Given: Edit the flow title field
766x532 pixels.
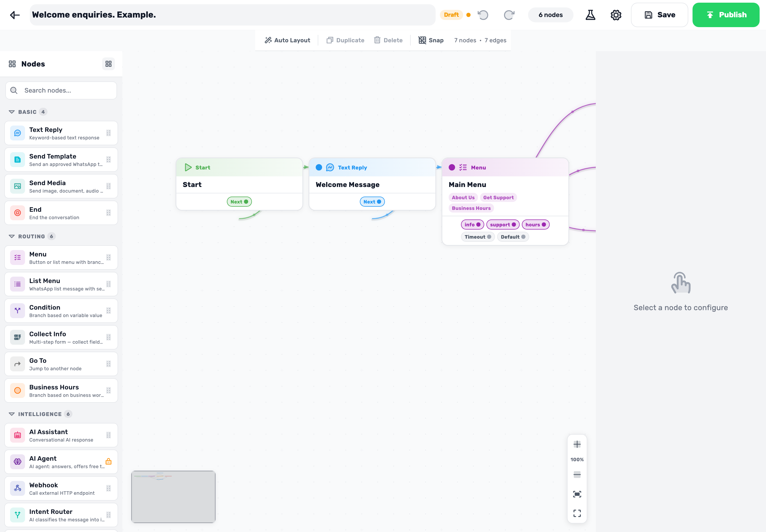Looking at the screenshot, I should (232, 15).
